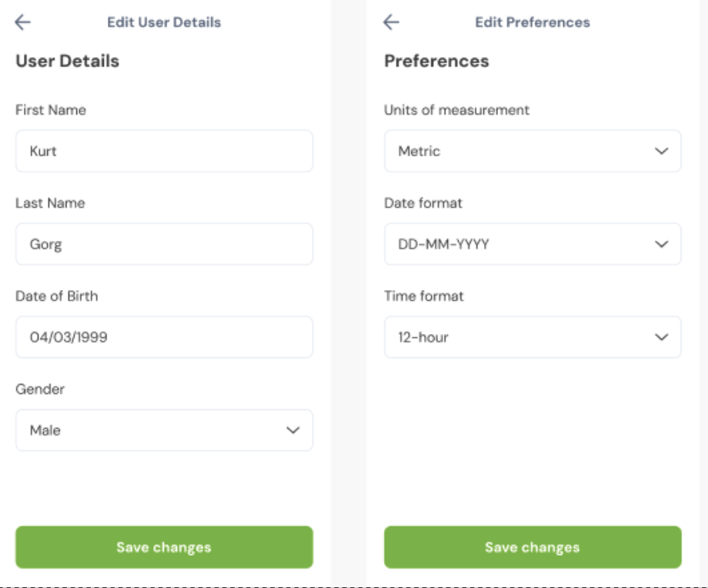Save changes on the Preferences screen
The width and height of the screenshot is (708, 588).
pyautogui.click(x=533, y=547)
